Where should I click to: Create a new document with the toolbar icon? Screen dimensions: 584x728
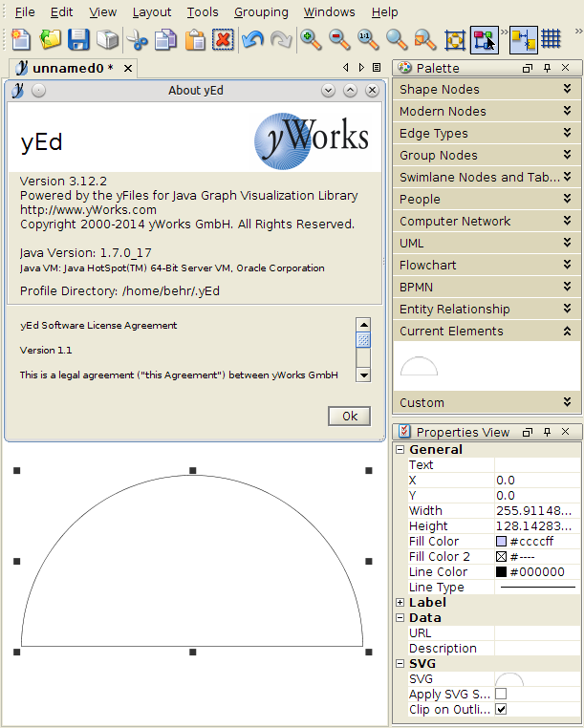click(x=21, y=39)
